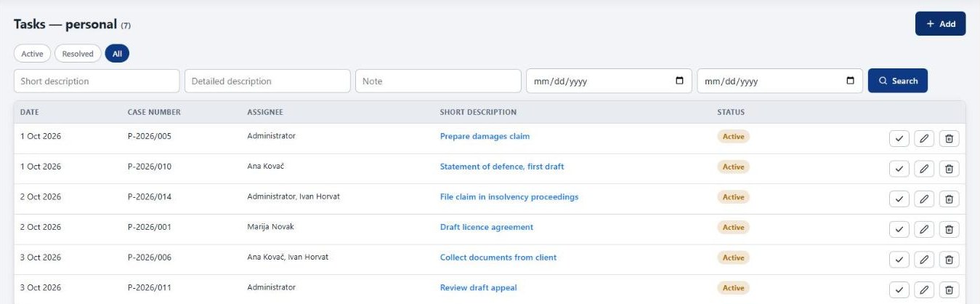The image size is (980, 304).
Task: Open 'Review draft appeal' link
Action: point(479,288)
